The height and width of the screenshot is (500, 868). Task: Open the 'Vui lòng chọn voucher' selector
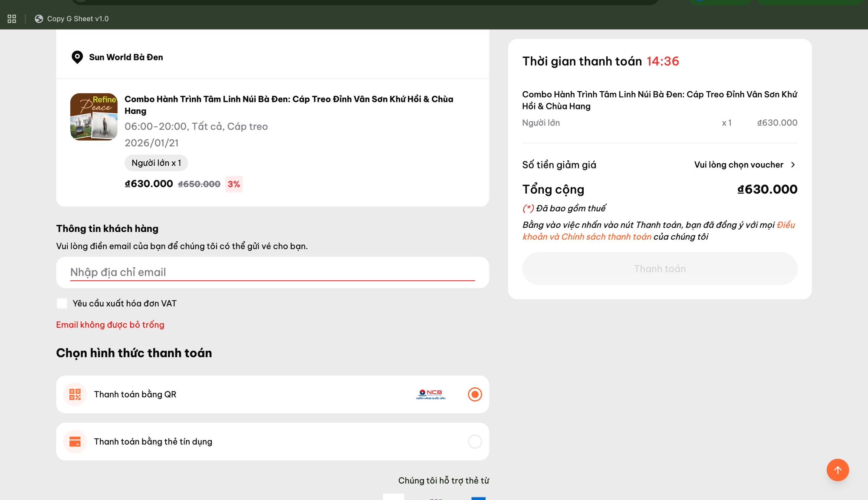[738, 165]
